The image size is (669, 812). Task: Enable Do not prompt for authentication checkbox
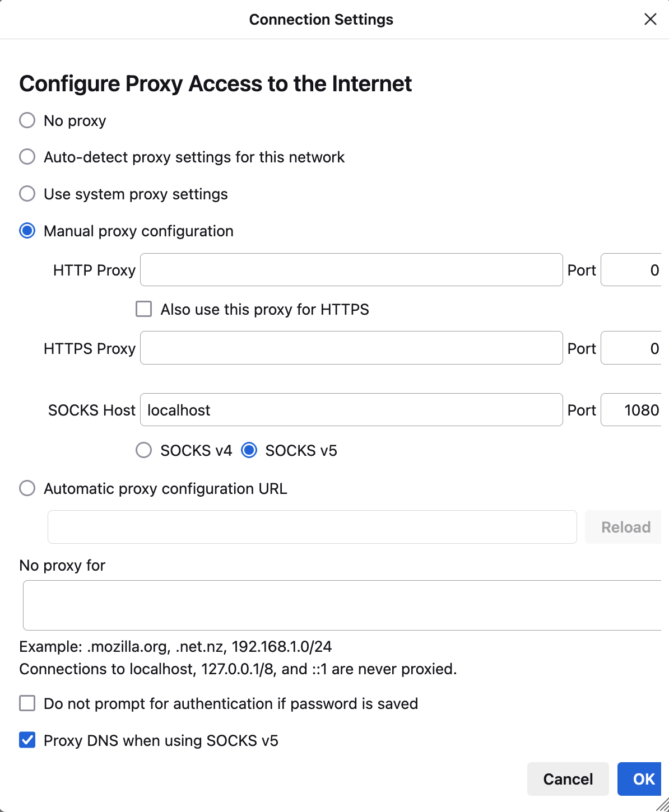coord(27,703)
